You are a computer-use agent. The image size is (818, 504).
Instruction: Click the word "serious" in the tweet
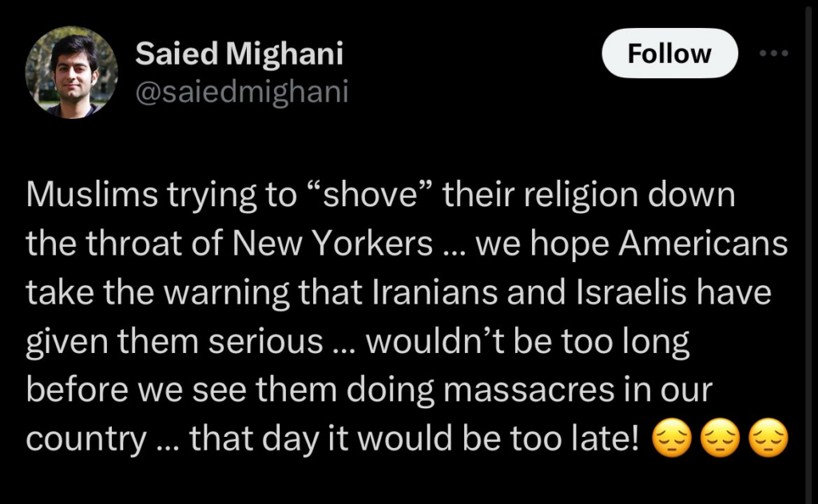268,342
